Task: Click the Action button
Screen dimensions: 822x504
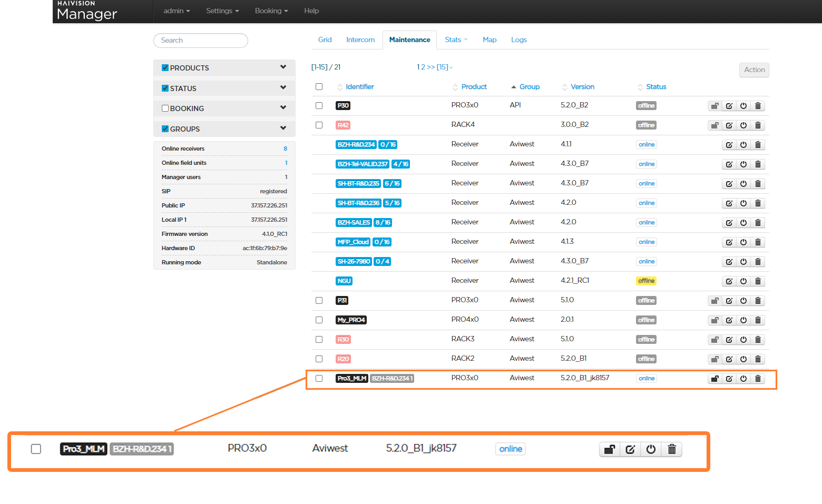Action: tap(754, 70)
